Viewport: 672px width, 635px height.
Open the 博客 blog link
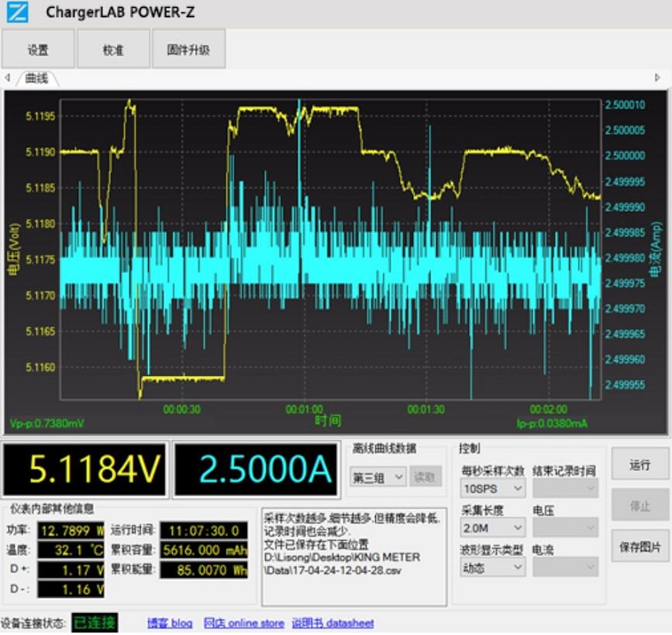(170, 623)
